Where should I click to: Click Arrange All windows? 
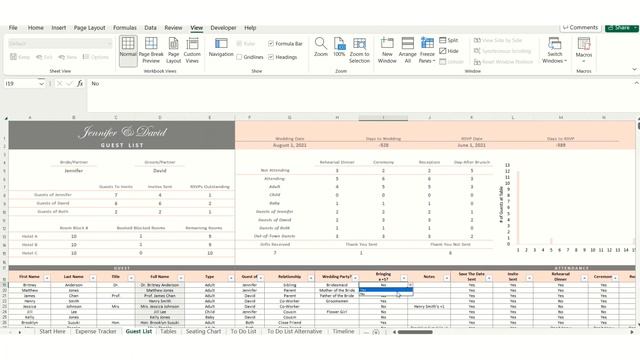(x=408, y=50)
